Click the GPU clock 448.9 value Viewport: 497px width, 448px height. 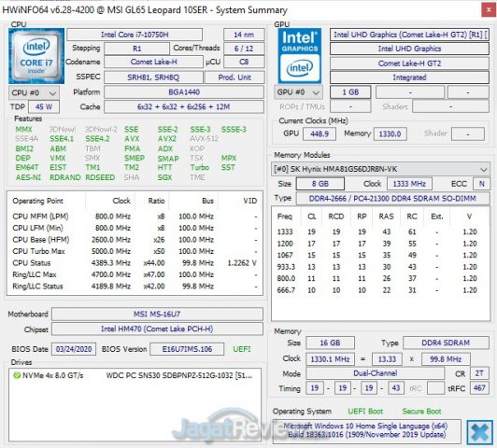tap(319, 133)
